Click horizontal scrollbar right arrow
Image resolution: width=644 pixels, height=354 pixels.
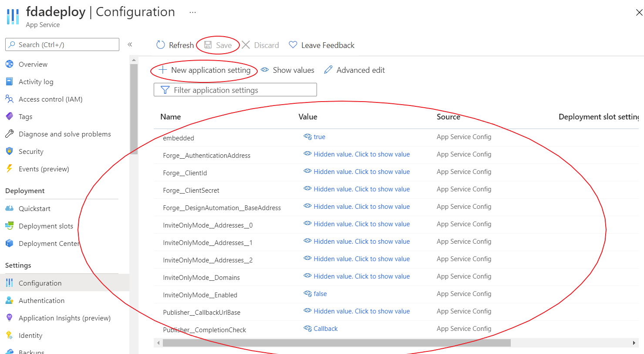pyautogui.click(x=634, y=343)
